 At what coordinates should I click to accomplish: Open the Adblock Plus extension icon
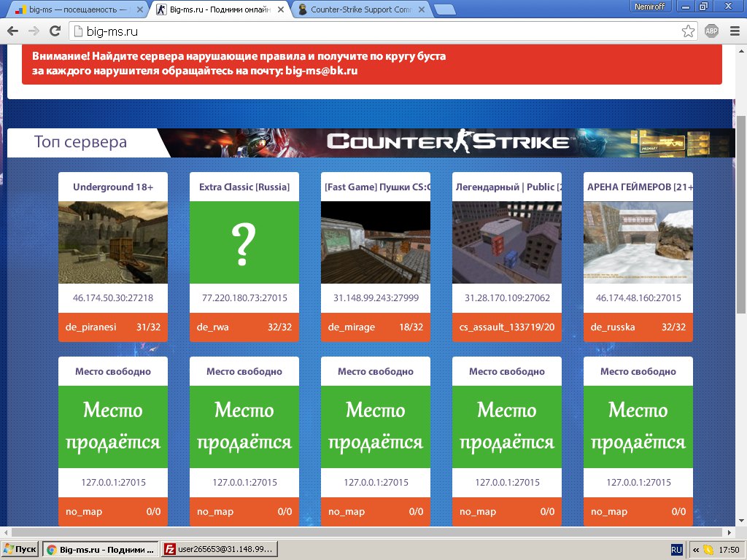coord(711,31)
